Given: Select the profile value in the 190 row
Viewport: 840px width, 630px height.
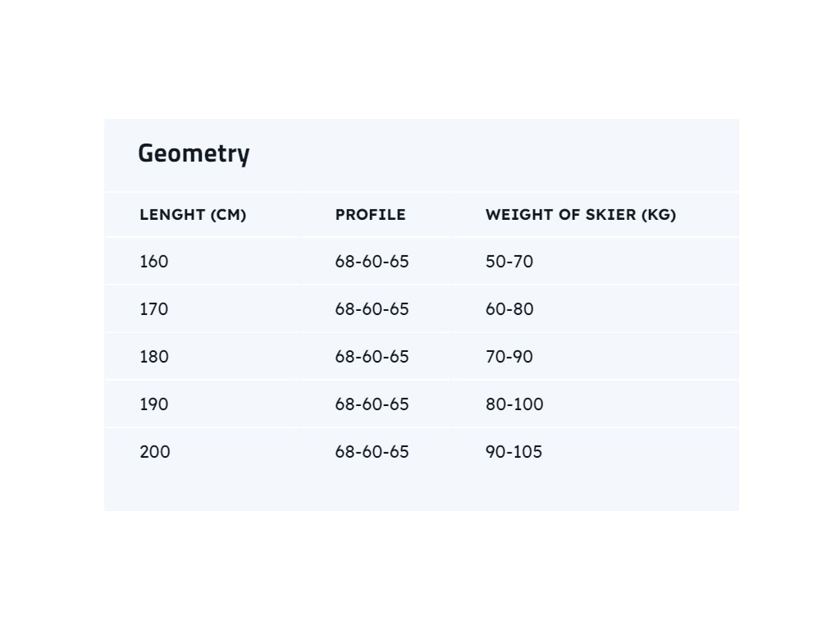Looking at the screenshot, I should point(372,404).
